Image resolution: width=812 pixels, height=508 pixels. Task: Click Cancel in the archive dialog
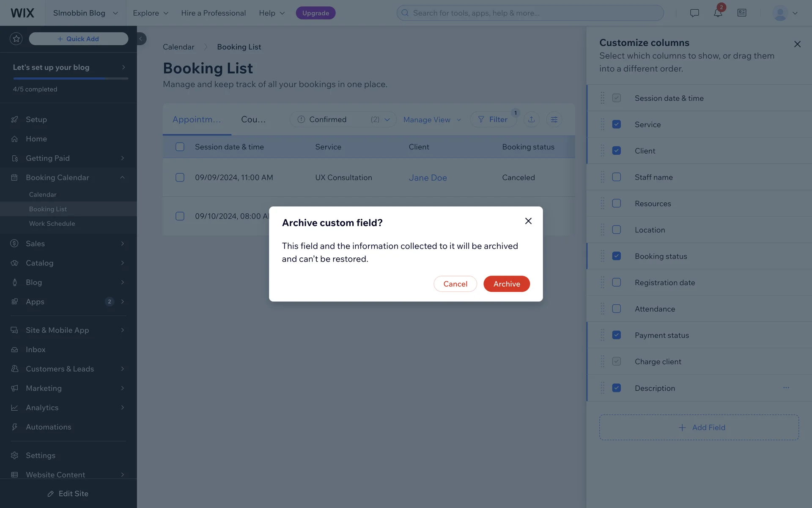455,284
